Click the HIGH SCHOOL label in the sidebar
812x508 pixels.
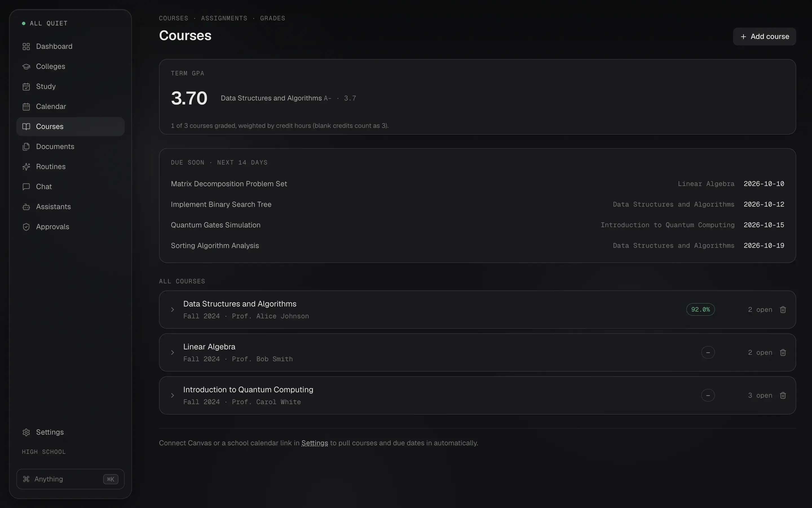44,452
